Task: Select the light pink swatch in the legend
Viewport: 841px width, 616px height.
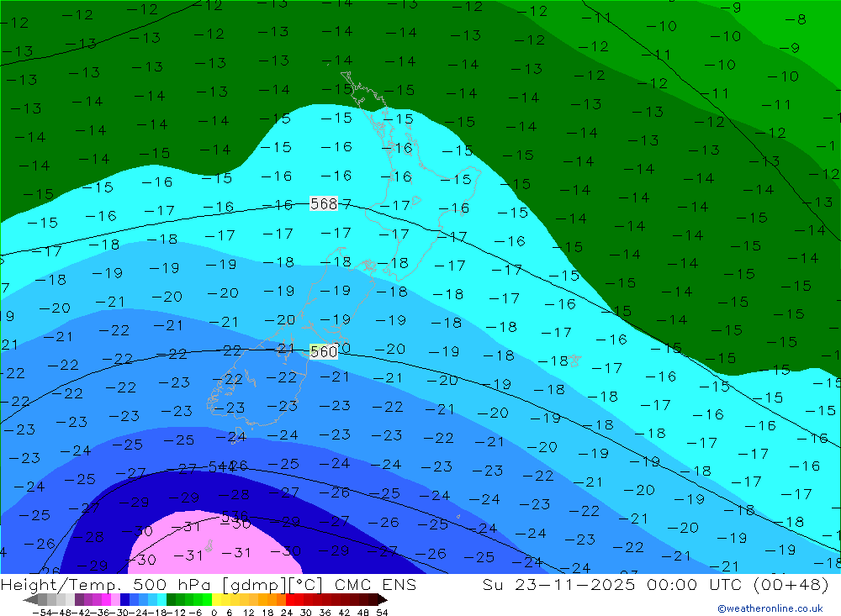Action: click(x=115, y=600)
